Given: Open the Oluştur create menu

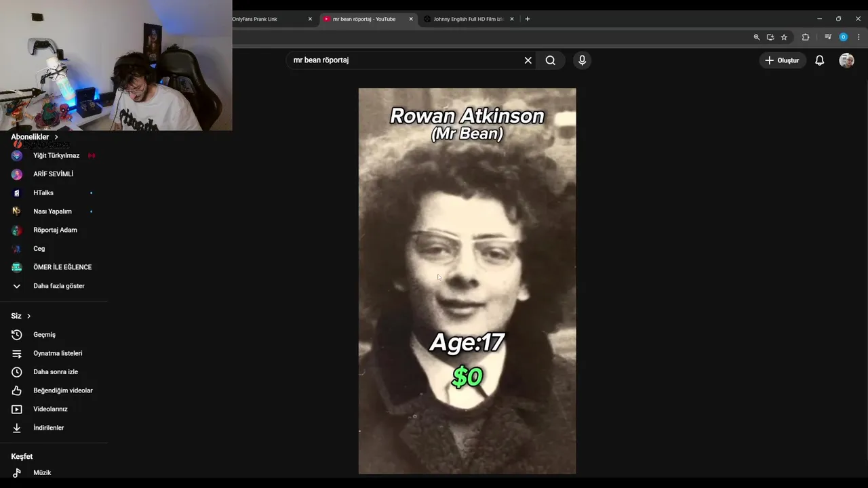Looking at the screenshot, I should (x=782, y=60).
